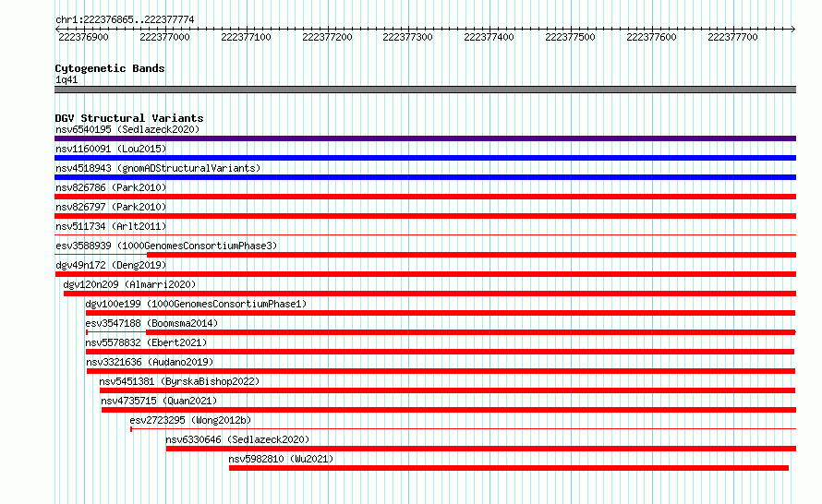The width and height of the screenshot is (822, 504).
Task: Click the lower nsv6330646 (Sedlazeck2020) label
Action: [x=237, y=439]
